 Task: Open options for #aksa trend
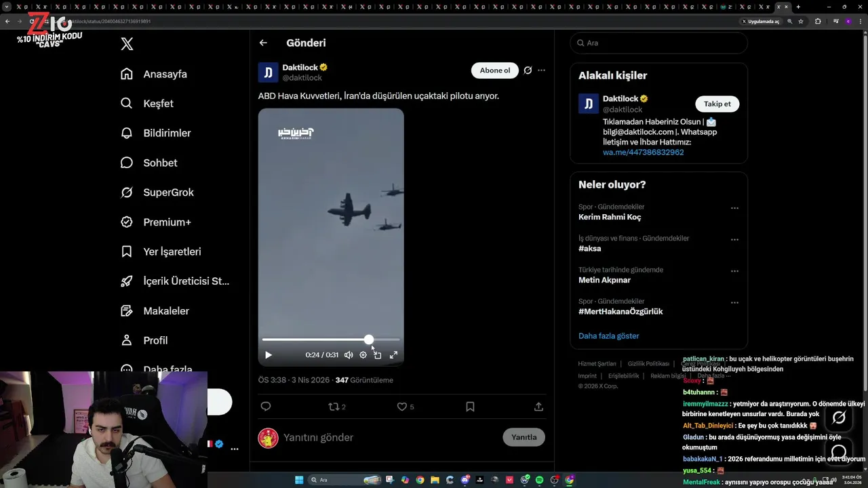(x=734, y=239)
